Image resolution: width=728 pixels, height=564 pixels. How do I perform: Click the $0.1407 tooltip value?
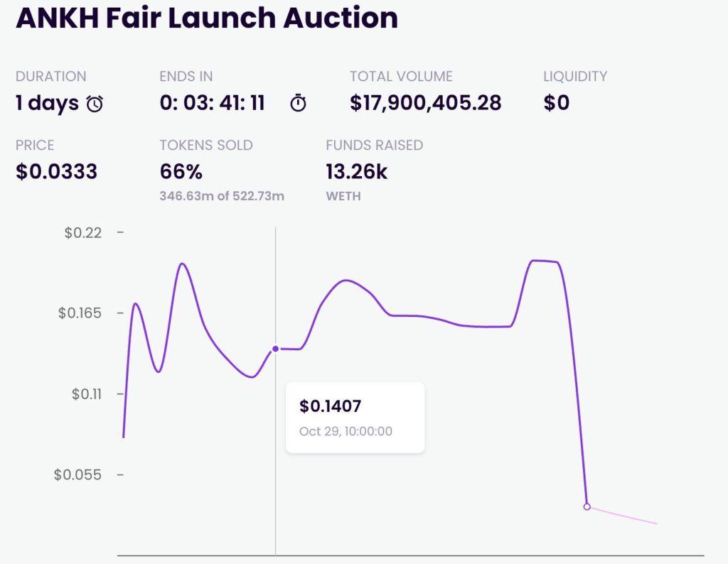click(330, 406)
